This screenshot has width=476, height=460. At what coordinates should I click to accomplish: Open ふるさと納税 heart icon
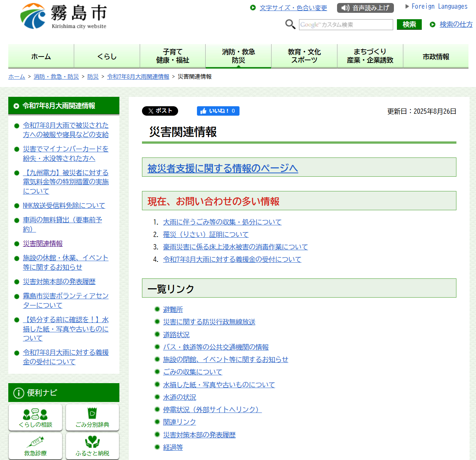(92, 446)
